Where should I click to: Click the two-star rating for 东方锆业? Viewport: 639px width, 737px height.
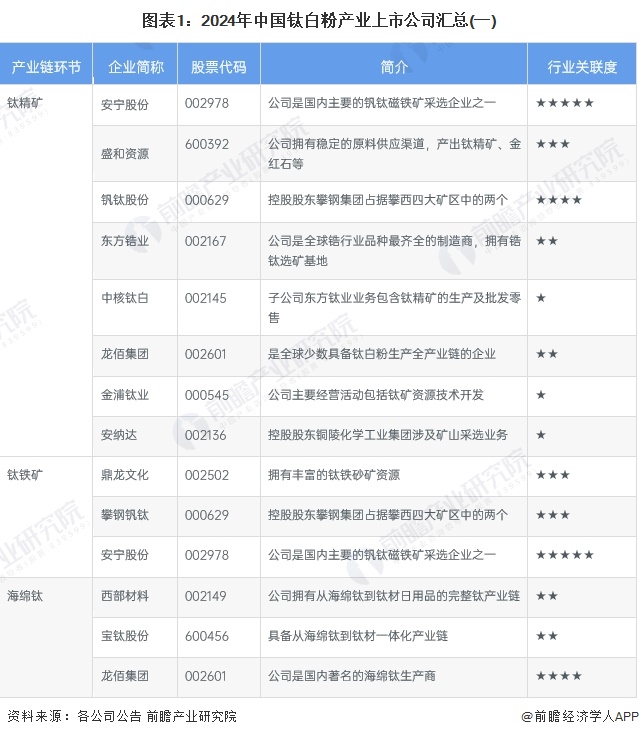pyautogui.click(x=547, y=241)
